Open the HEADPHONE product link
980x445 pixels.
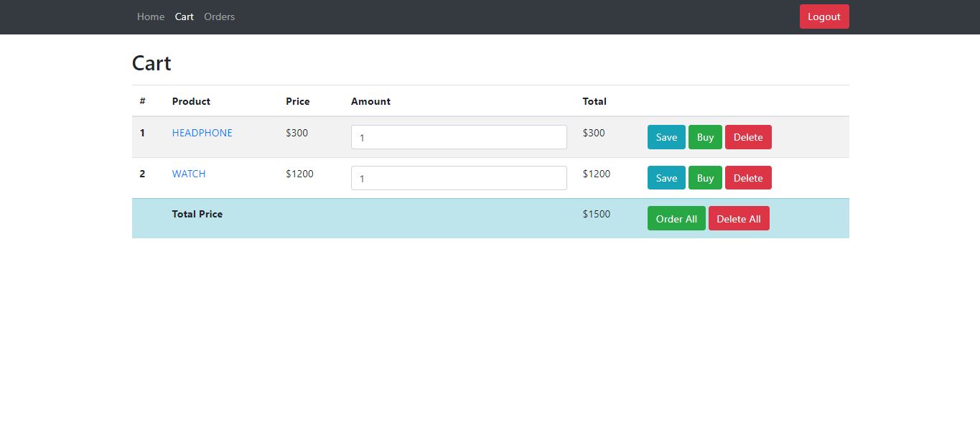point(202,133)
